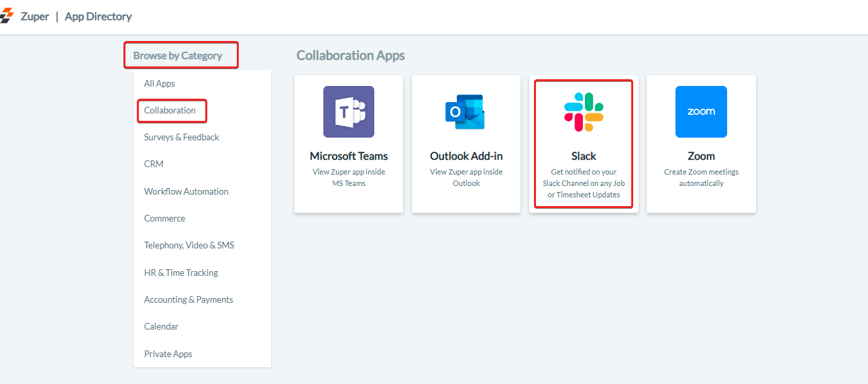Image resolution: width=868 pixels, height=384 pixels.
Task: Click the Microsoft Teams title text
Action: (349, 156)
